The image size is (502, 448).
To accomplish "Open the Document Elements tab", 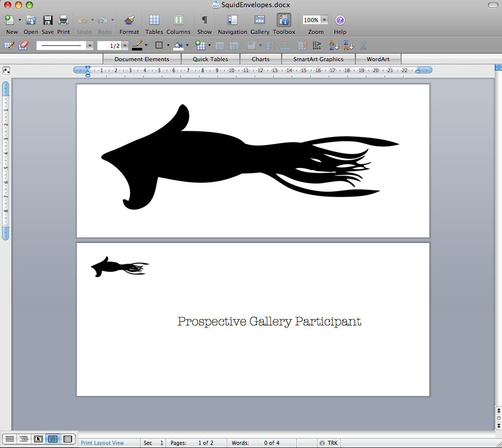I will coord(142,59).
